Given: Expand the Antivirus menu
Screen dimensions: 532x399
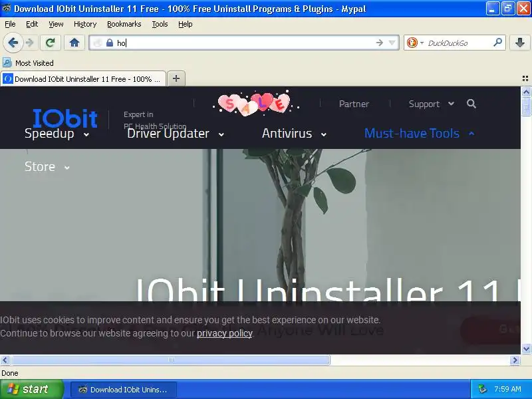Looking at the screenshot, I should [295, 134].
